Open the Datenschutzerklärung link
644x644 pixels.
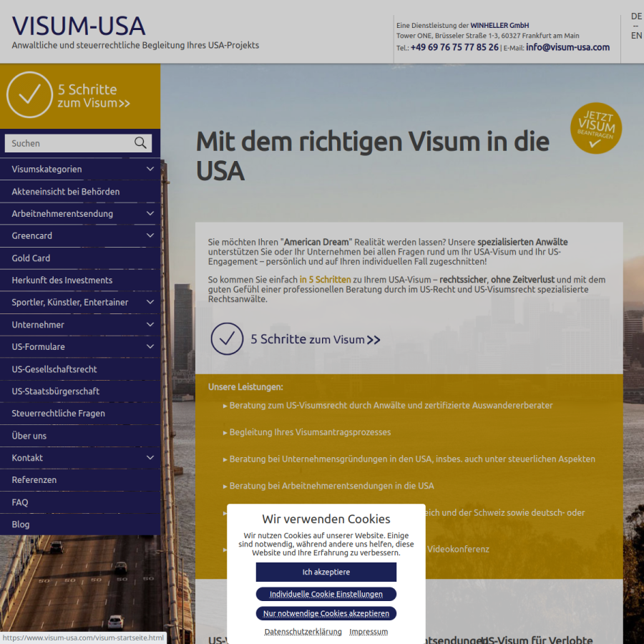point(303,632)
